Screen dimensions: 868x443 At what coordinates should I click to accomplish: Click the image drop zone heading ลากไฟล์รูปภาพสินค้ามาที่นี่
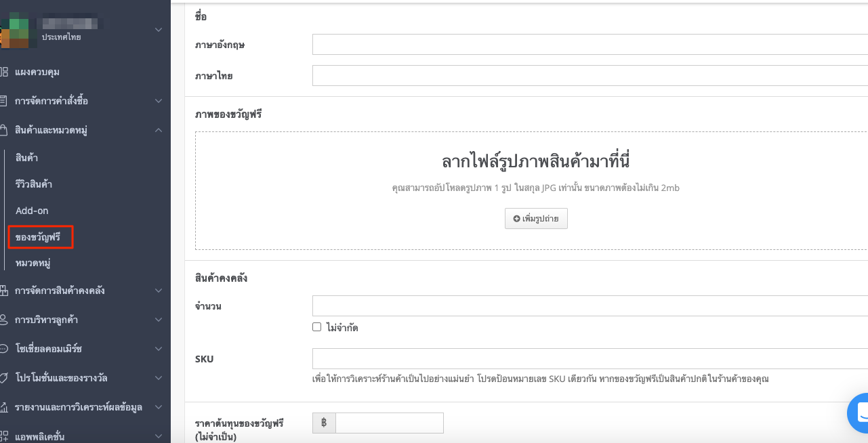click(x=536, y=162)
